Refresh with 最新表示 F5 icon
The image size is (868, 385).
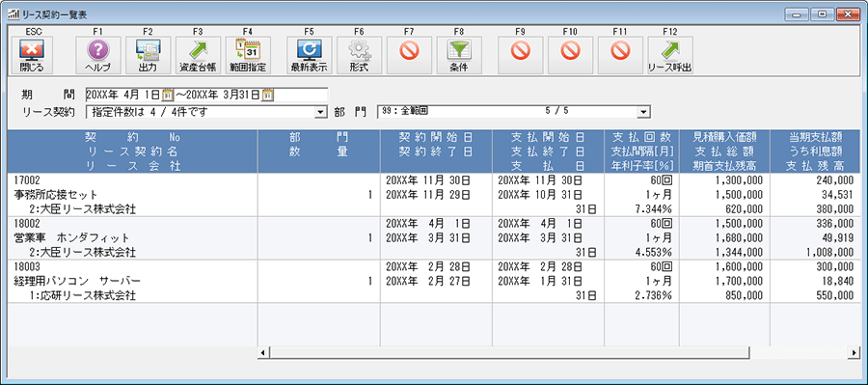309,56
